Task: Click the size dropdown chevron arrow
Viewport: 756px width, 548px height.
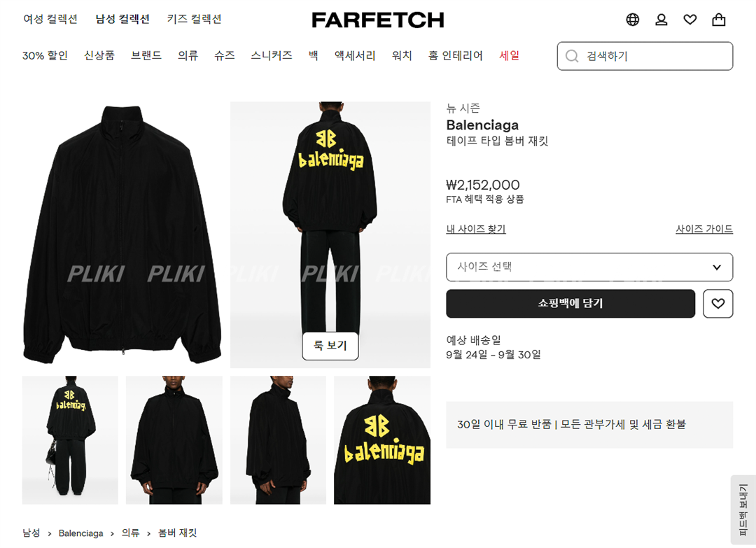Action: click(717, 267)
